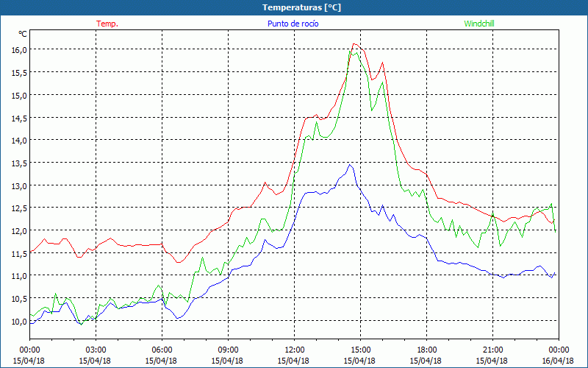Click the red temperature peak above 16,0

[354, 44]
